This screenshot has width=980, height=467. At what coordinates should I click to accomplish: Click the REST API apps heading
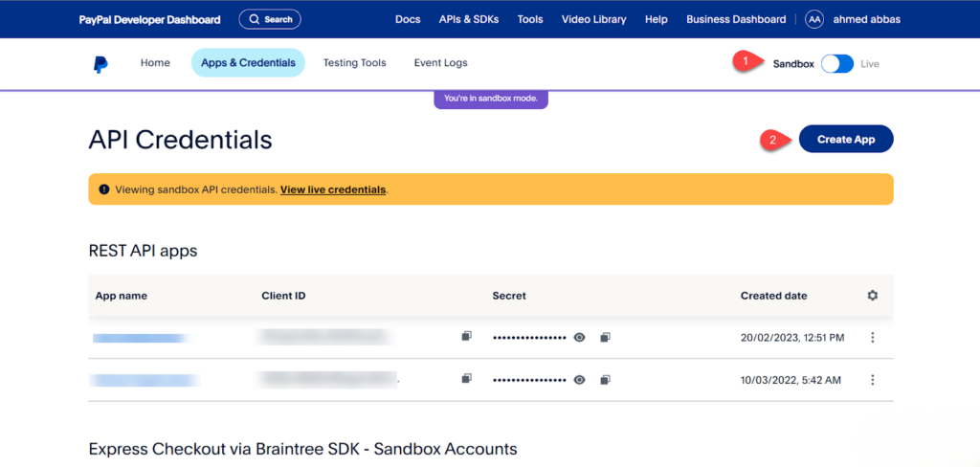point(144,251)
